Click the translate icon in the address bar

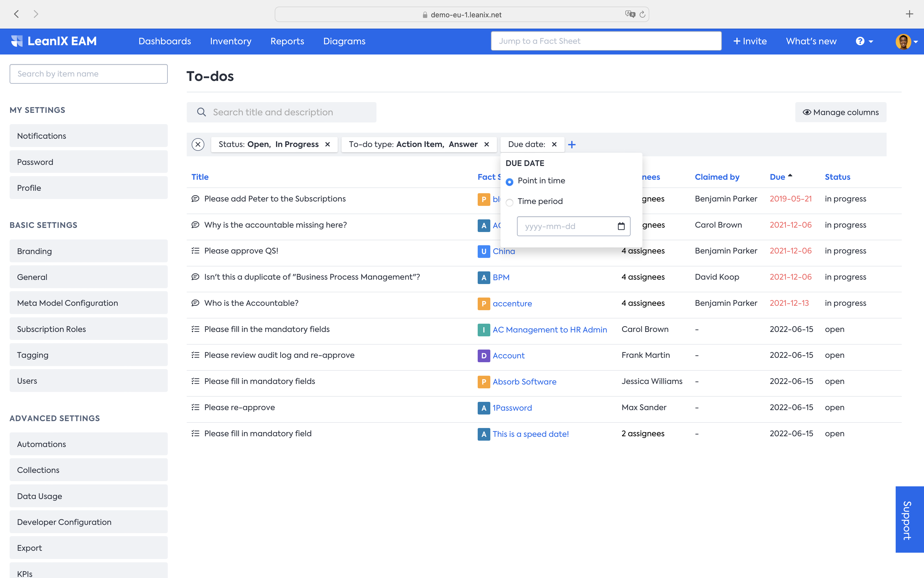[630, 14]
